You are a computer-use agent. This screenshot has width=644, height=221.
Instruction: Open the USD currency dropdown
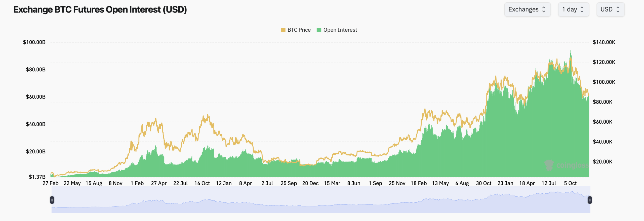(611, 9)
